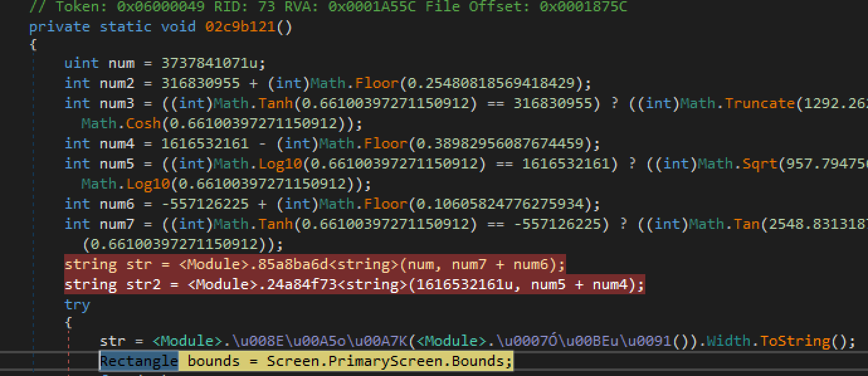Click num in the uint declaration line
Screen dimensions: 868x376
coord(121,63)
